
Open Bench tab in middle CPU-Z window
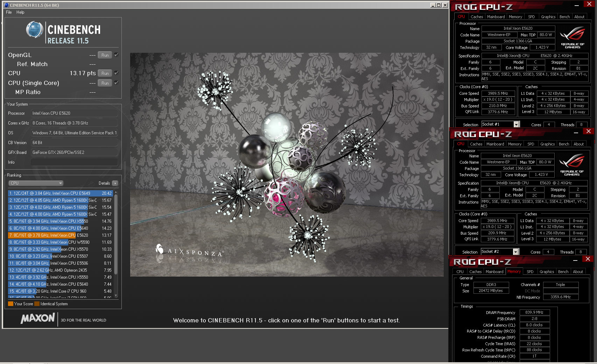click(564, 144)
